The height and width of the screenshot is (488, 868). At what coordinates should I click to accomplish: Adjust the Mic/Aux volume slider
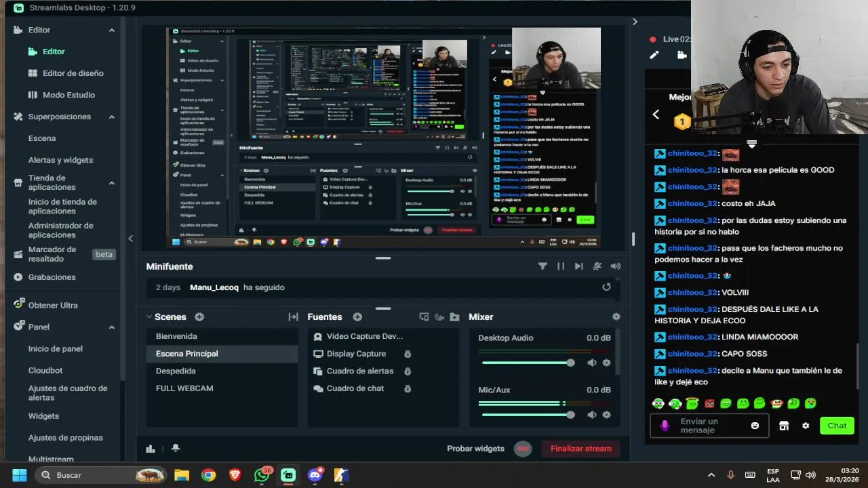(x=528, y=415)
